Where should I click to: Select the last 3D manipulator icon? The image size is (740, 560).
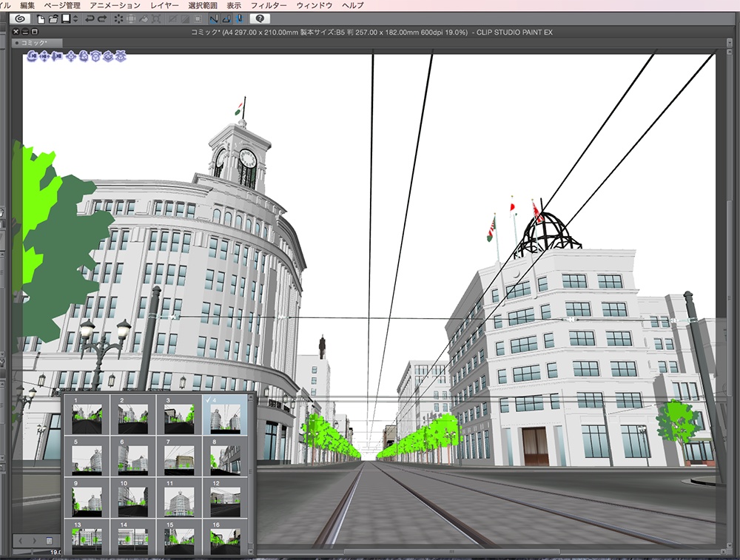pyautogui.click(x=121, y=57)
